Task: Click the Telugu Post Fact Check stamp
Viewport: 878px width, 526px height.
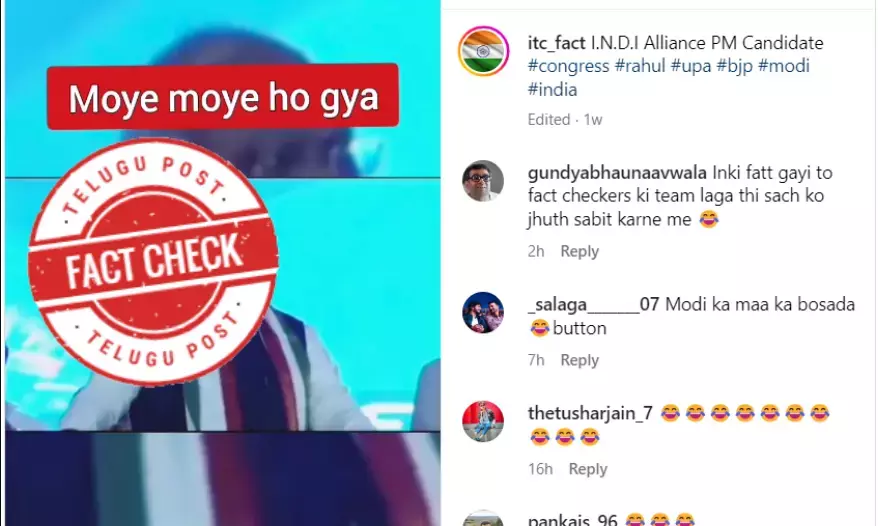Action: [x=153, y=262]
